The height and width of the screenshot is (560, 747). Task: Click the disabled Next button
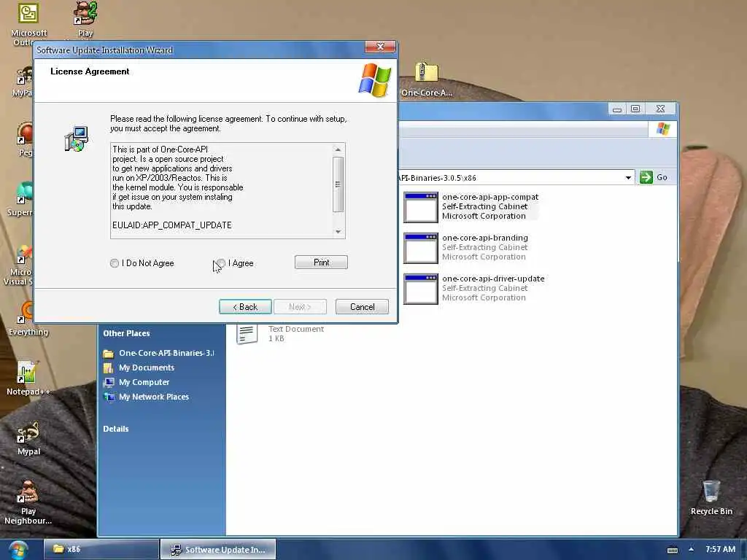click(300, 307)
